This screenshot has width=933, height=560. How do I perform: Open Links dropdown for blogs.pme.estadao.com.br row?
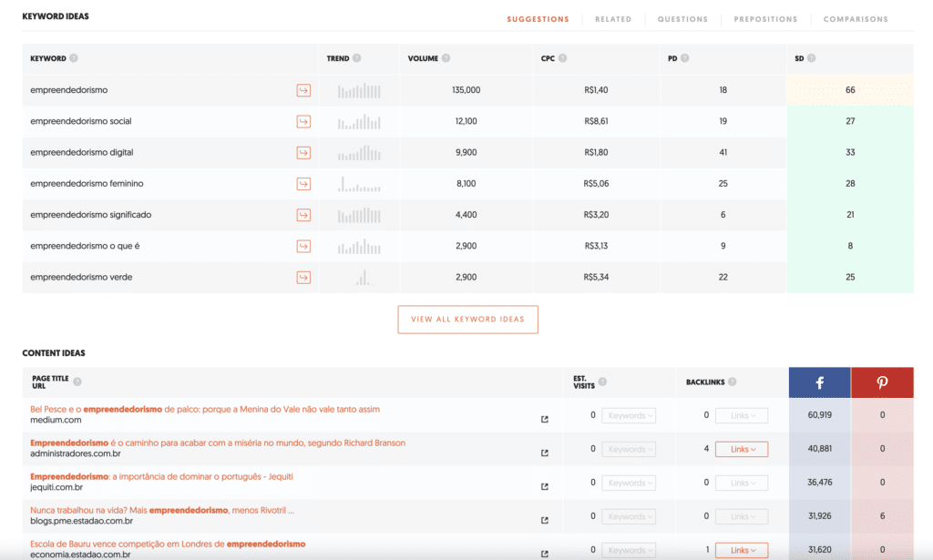[x=741, y=516]
